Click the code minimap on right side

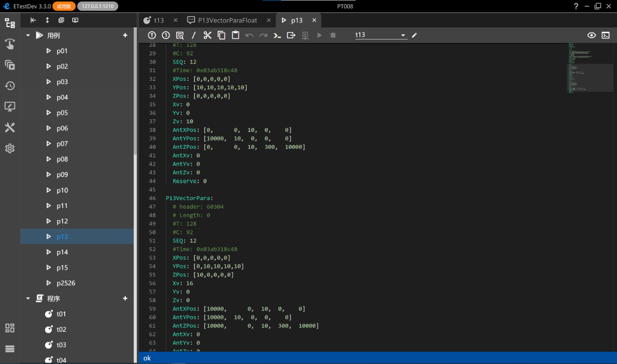tap(590, 67)
